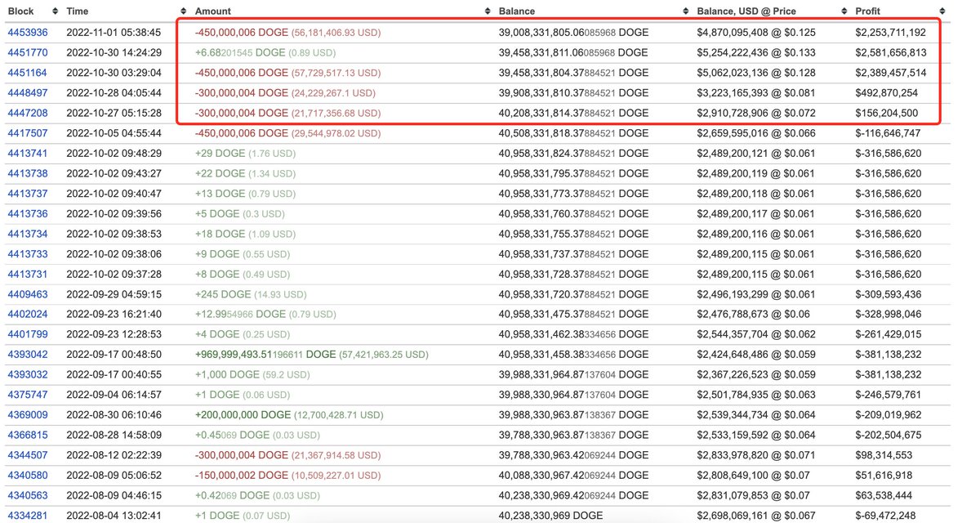Select balance 39,988,331,964.87137604 DOGE
980x523 pixels.
[x=573, y=375]
